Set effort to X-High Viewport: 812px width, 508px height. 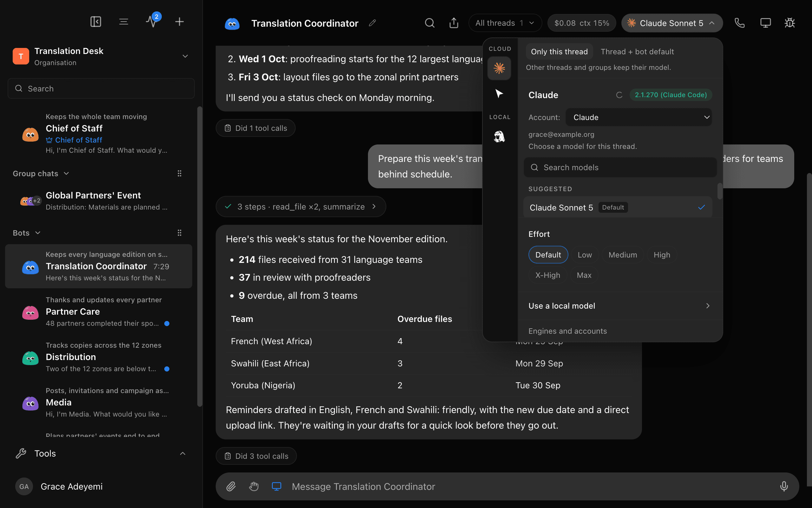pos(547,275)
